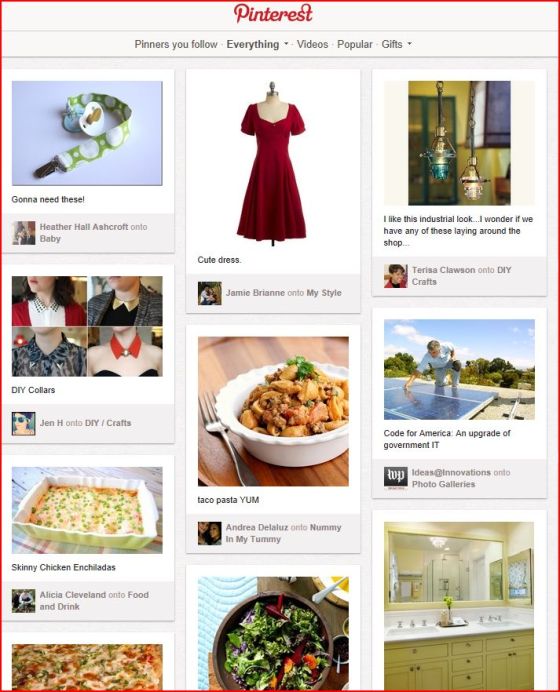Viewport: 560px width, 692px height.
Task: Expand the Gifts dropdown arrow
Action: click(x=410, y=44)
